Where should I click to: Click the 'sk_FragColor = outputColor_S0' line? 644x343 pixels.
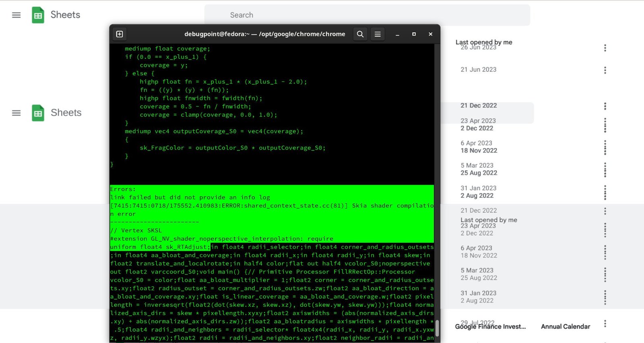233,148
